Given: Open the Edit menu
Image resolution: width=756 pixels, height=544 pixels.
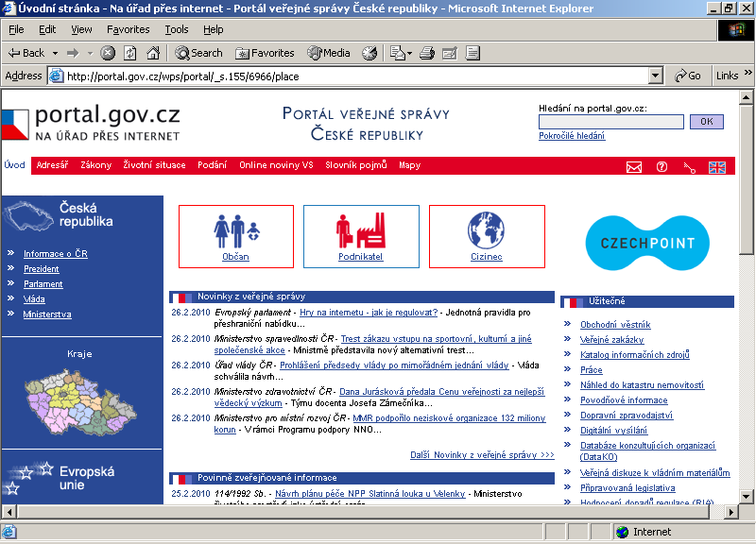Looking at the screenshot, I should tap(47, 29).
